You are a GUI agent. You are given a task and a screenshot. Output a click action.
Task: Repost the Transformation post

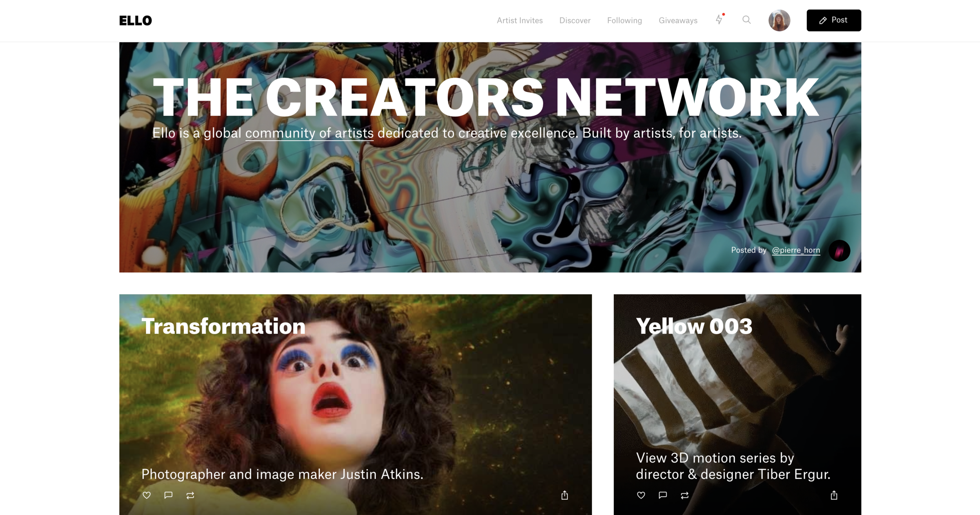tap(190, 495)
